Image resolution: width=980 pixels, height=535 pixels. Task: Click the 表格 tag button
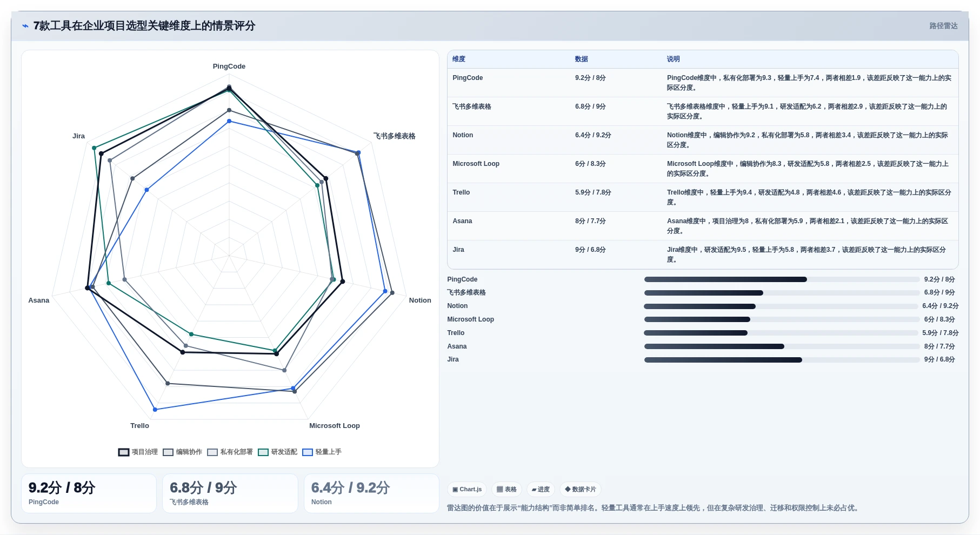click(x=506, y=490)
